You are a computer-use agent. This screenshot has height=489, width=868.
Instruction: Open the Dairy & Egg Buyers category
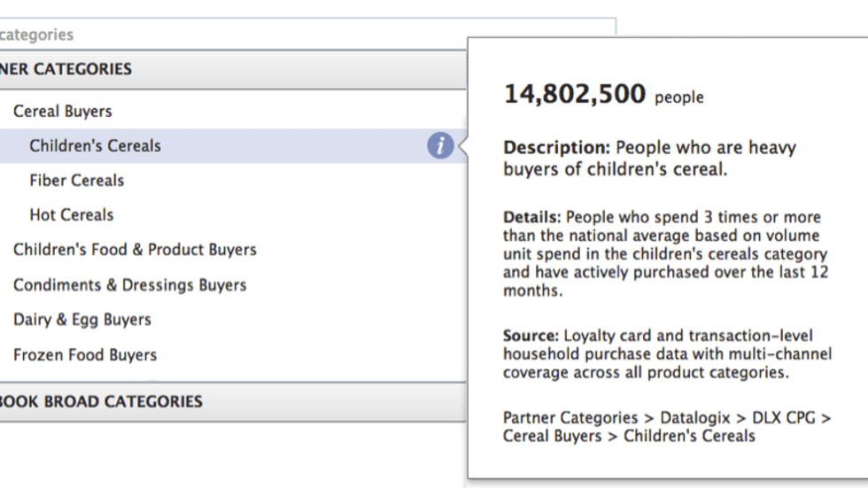82,320
